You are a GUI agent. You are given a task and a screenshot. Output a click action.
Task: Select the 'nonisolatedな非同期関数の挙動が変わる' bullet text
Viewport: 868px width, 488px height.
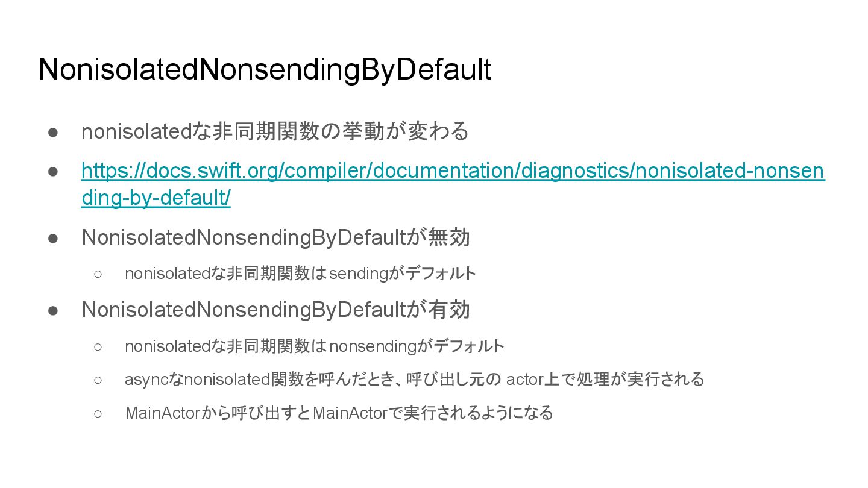coord(275,131)
